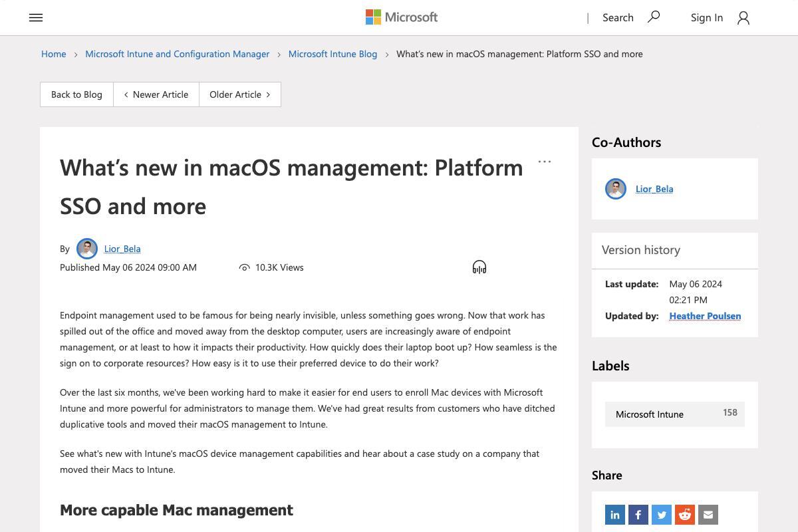Open Microsoft Intune Blog breadcrumb
Screen dimensions: 798x532
332,54
